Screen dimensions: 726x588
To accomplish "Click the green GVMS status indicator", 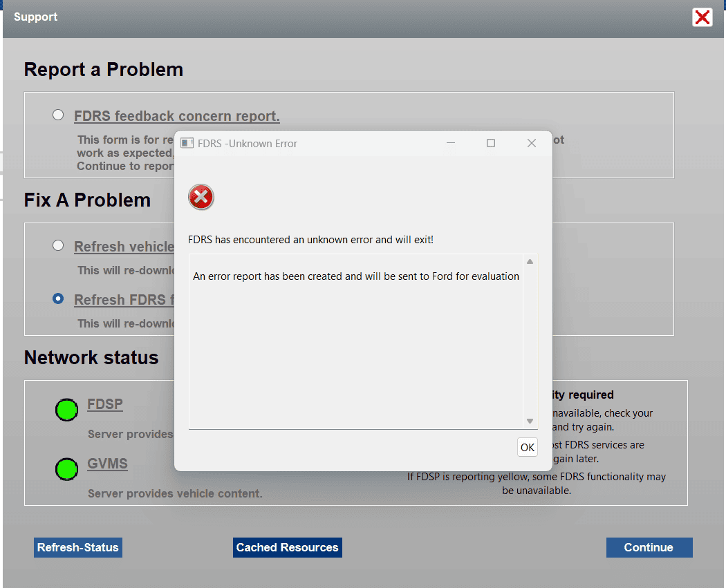I will [66, 470].
